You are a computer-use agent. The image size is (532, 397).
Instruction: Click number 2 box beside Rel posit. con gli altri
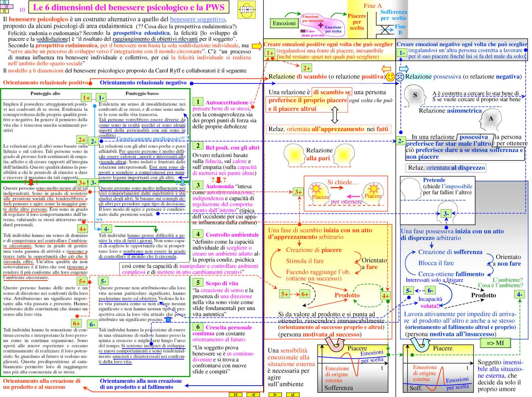198,146
